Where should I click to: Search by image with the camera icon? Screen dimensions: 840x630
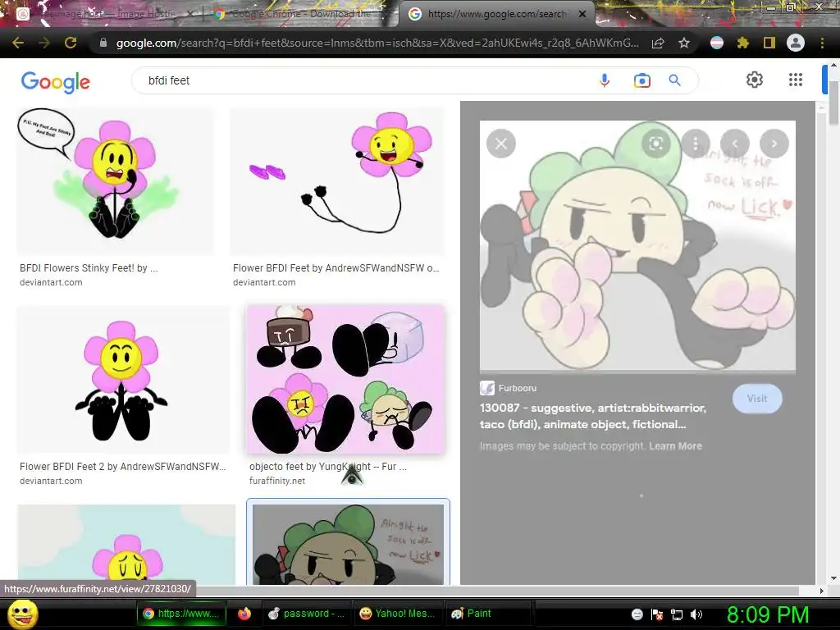pos(641,80)
